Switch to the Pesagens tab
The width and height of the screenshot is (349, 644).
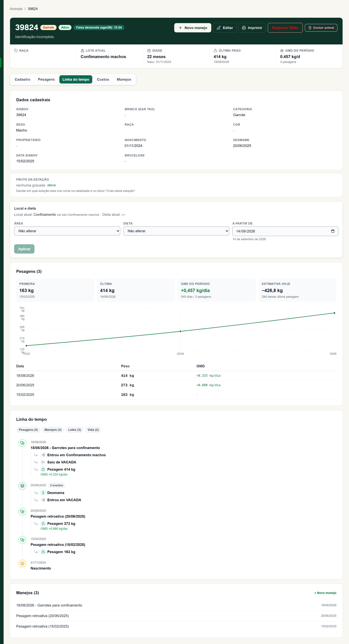[46, 80]
